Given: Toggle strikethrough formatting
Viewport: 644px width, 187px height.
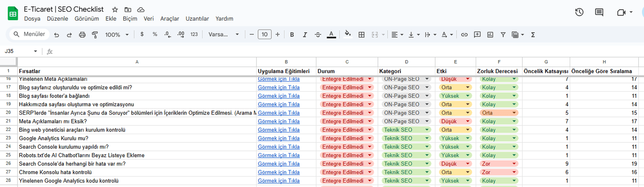Looking at the screenshot, I should [x=318, y=34].
